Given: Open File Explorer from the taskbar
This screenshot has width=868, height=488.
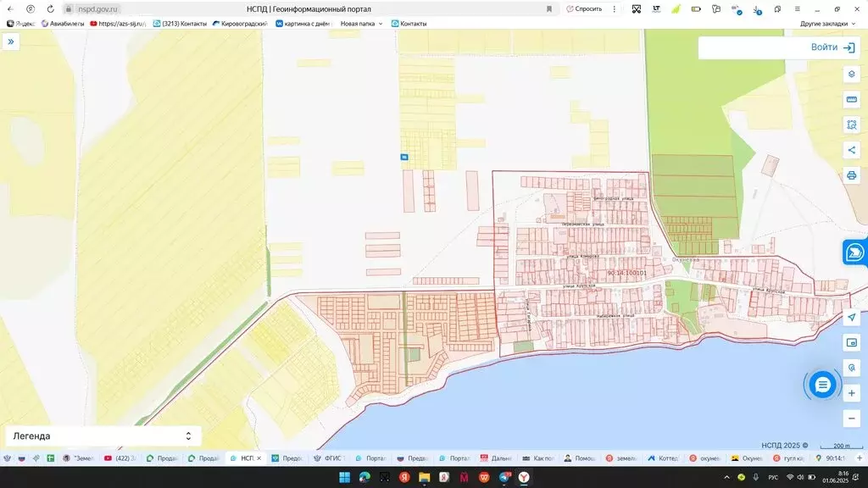Looking at the screenshot, I should [x=424, y=477].
